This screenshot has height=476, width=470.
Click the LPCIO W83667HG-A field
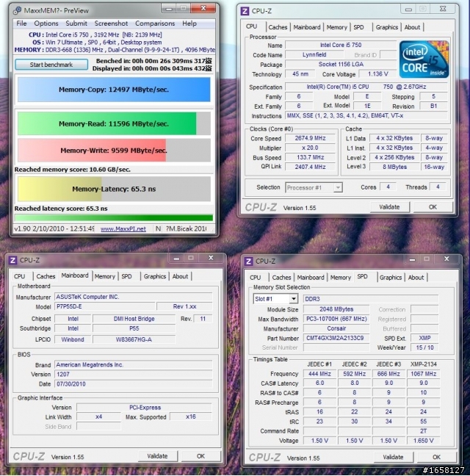(x=134, y=339)
